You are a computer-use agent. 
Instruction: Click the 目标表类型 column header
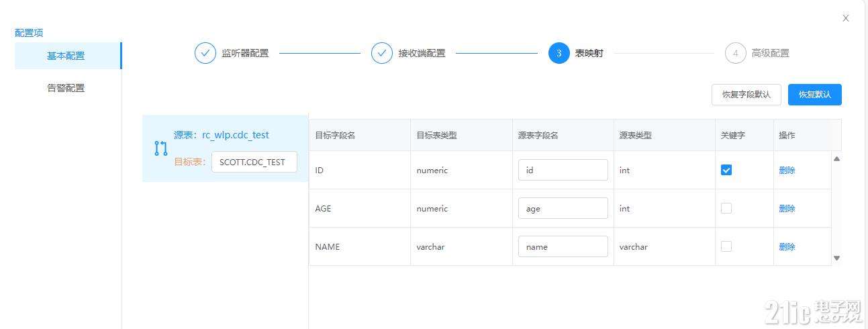tap(436, 135)
